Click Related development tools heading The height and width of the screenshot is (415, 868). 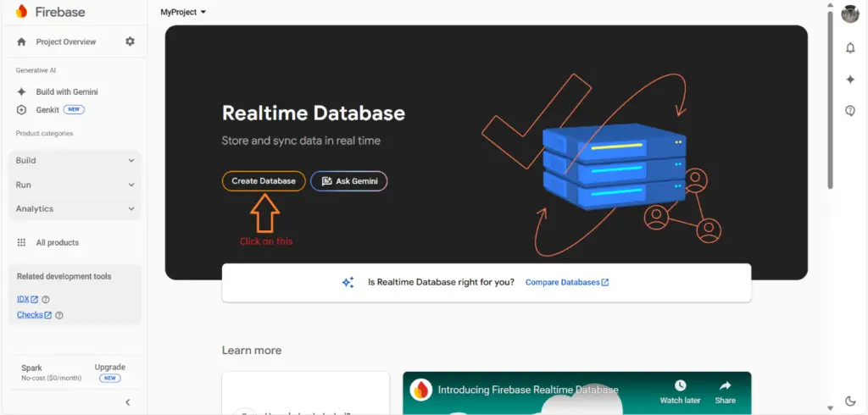[64, 276]
